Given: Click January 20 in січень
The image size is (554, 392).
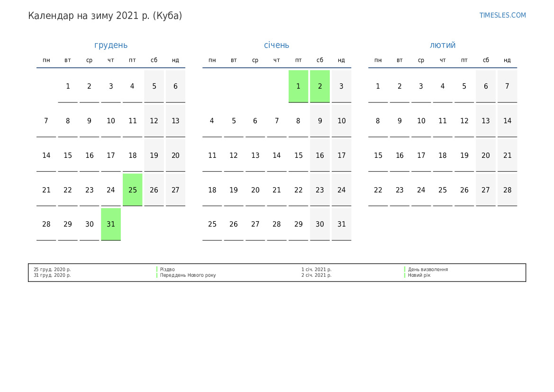Looking at the screenshot, I should click(255, 190).
